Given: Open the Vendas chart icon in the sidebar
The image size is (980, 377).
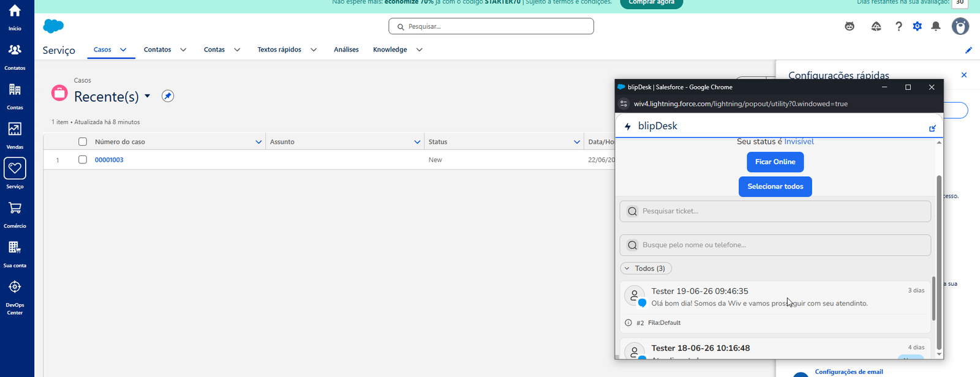Looking at the screenshot, I should pyautogui.click(x=15, y=129).
